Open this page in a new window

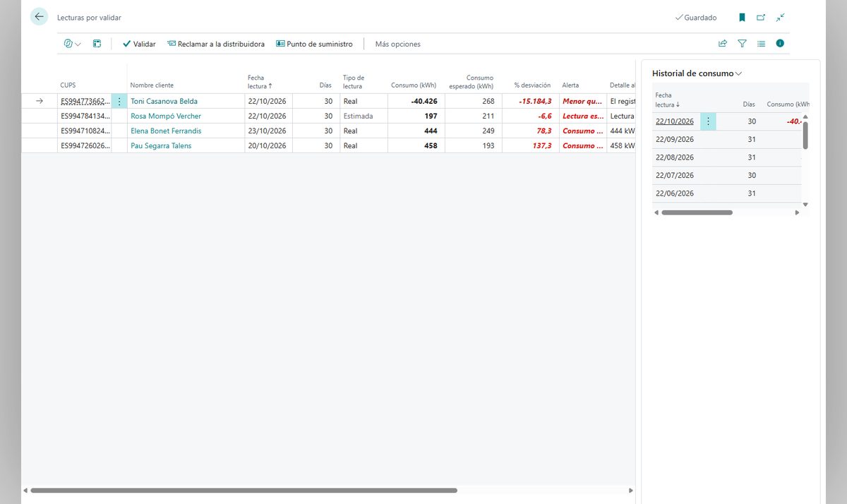761,18
